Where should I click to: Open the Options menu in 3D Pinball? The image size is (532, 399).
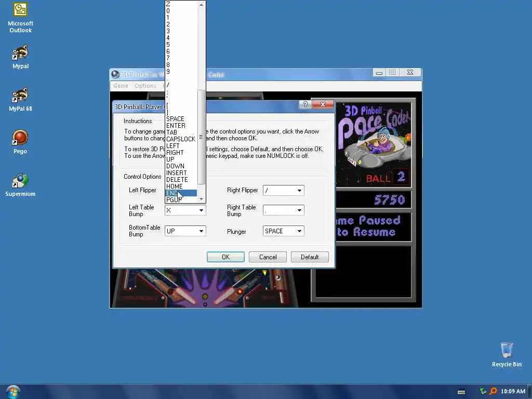tap(145, 86)
